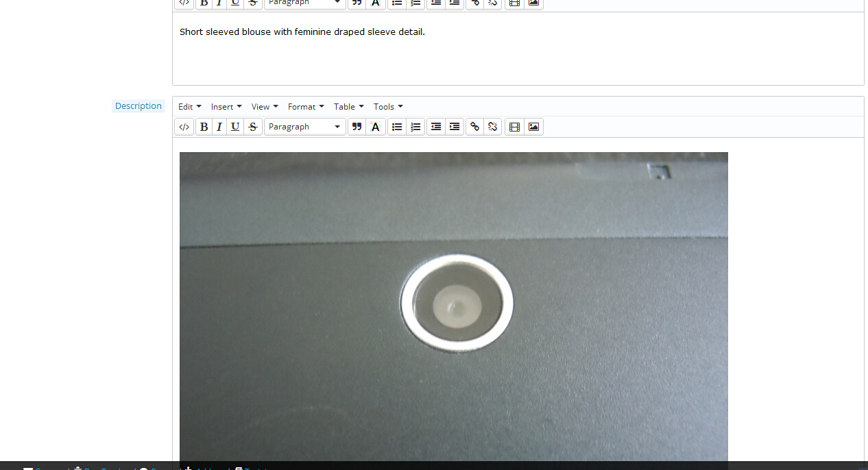
Task: Click the 'Short sleeved blouse' text line
Action: [302, 32]
